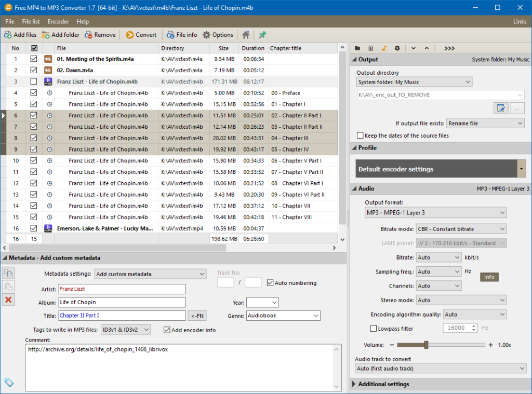The width and height of the screenshot is (532, 394).
Task: Open the Bitrate mode dropdown
Action: tap(461, 229)
